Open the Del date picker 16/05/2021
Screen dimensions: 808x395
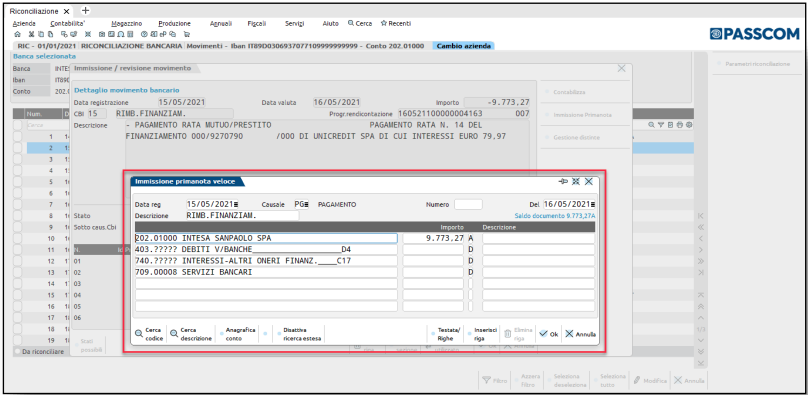[x=593, y=204]
